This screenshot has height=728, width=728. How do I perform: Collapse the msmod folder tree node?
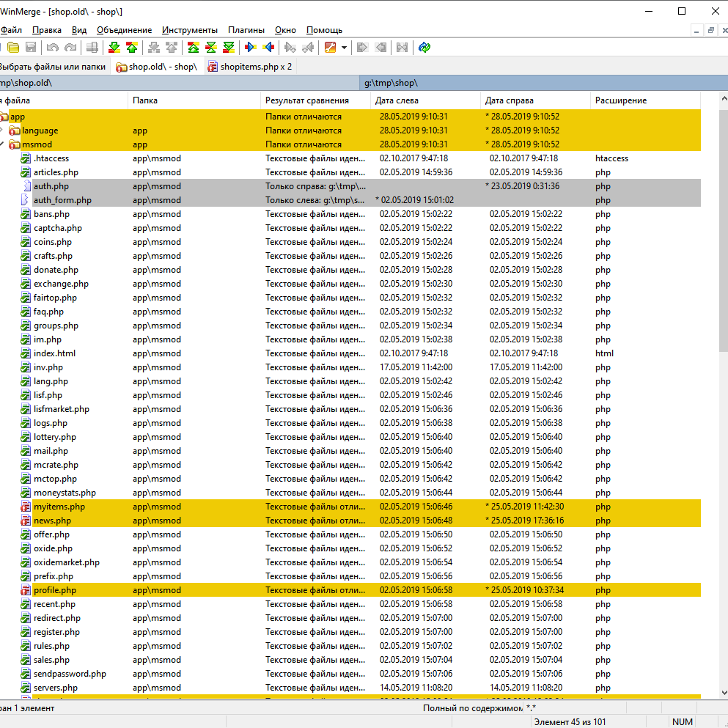pos(2,144)
